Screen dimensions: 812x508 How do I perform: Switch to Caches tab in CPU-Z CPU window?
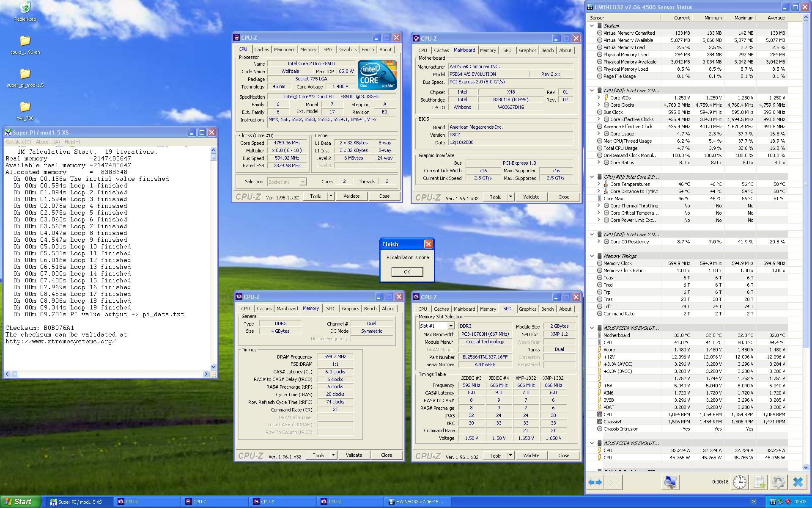click(262, 50)
